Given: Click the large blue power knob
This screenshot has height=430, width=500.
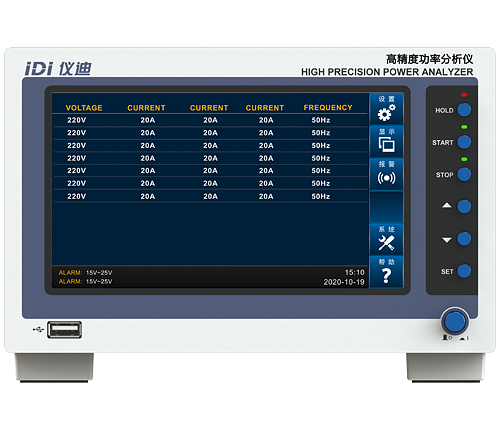Looking at the screenshot, I should coord(455,321).
